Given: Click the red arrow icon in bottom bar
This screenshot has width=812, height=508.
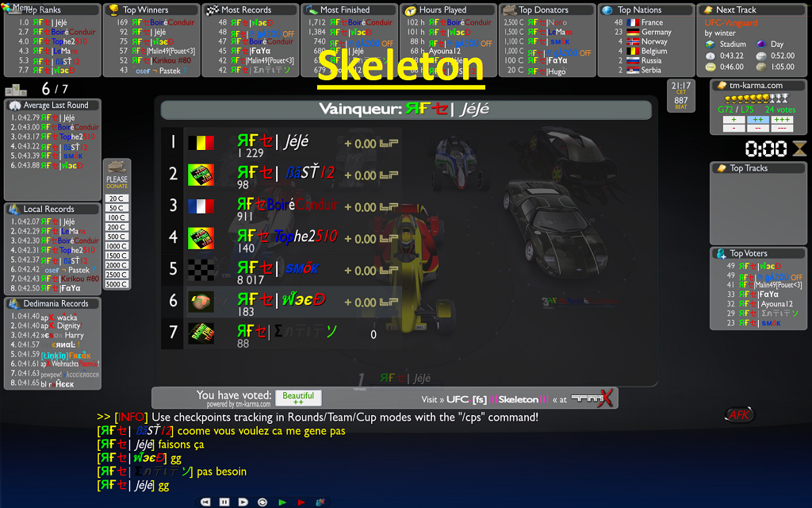Looking at the screenshot, I should click(301, 502).
